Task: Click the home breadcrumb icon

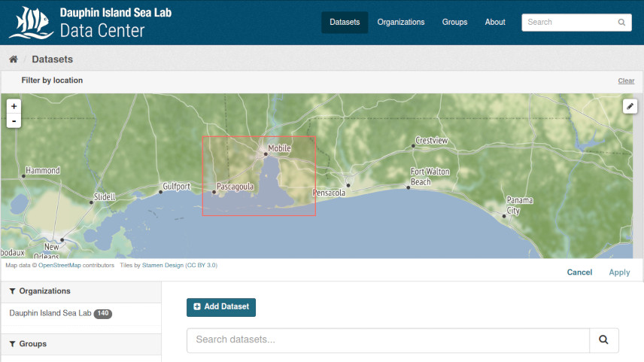Action: 14,59
